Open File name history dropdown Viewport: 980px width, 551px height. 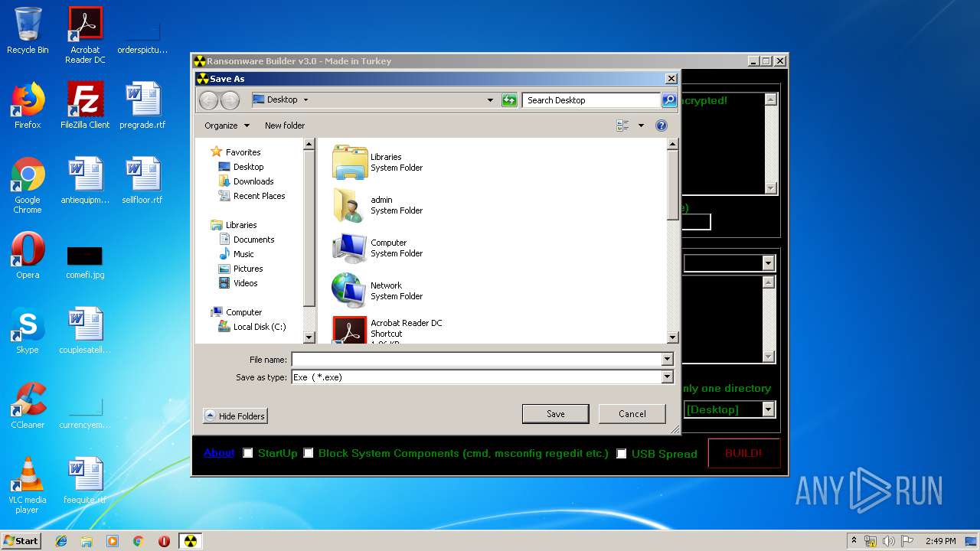click(667, 360)
